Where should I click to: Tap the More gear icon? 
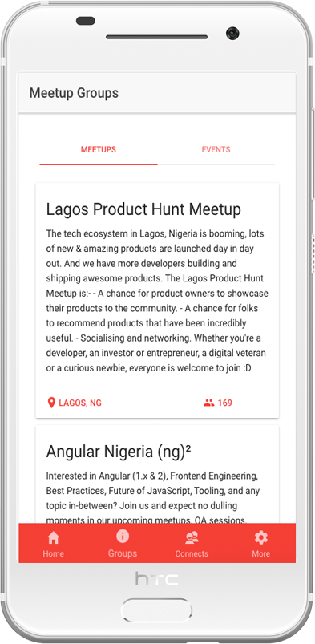coord(260,537)
